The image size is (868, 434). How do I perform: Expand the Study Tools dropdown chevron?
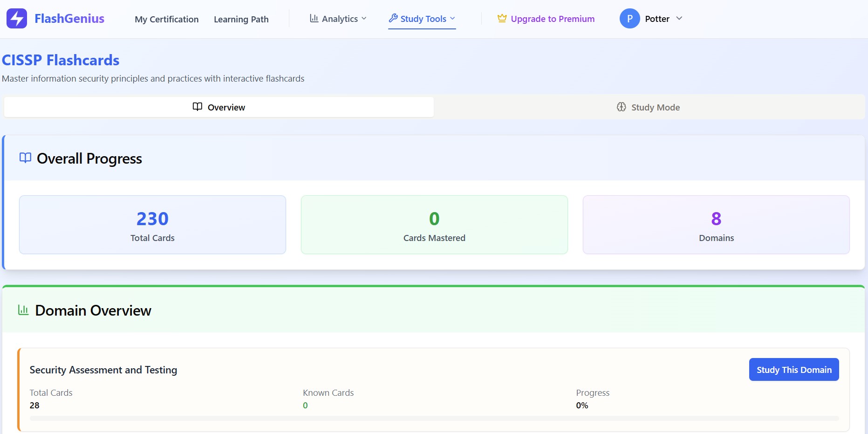[x=452, y=19]
